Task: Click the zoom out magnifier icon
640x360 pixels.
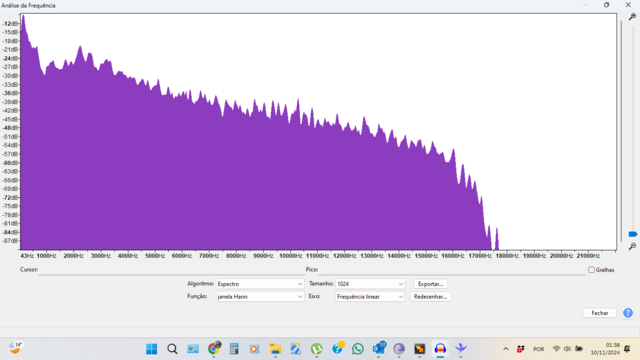Action: pos(632,246)
